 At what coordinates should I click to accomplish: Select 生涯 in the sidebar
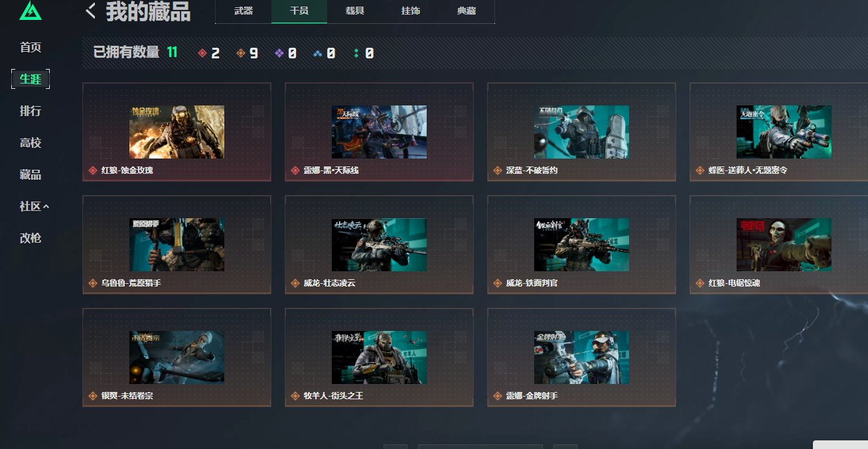click(x=31, y=79)
